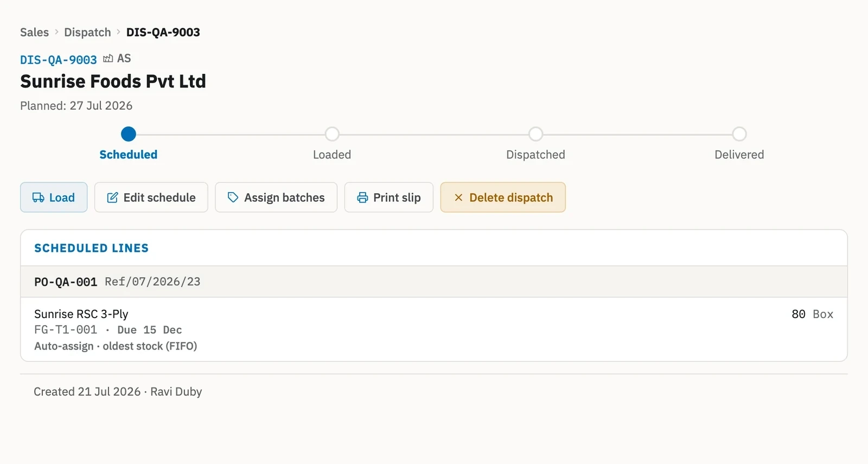Click the Auto-assign oldest stock (FIFO) note
Image resolution: width=868 pixels, height=464 pixels.
click(x=116, y=346)
